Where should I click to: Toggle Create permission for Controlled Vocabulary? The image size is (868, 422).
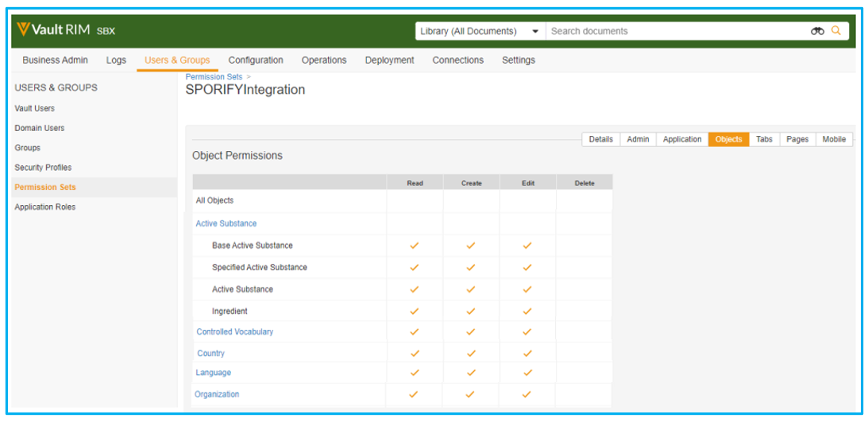pyautogui.click(x=471, y=331)
